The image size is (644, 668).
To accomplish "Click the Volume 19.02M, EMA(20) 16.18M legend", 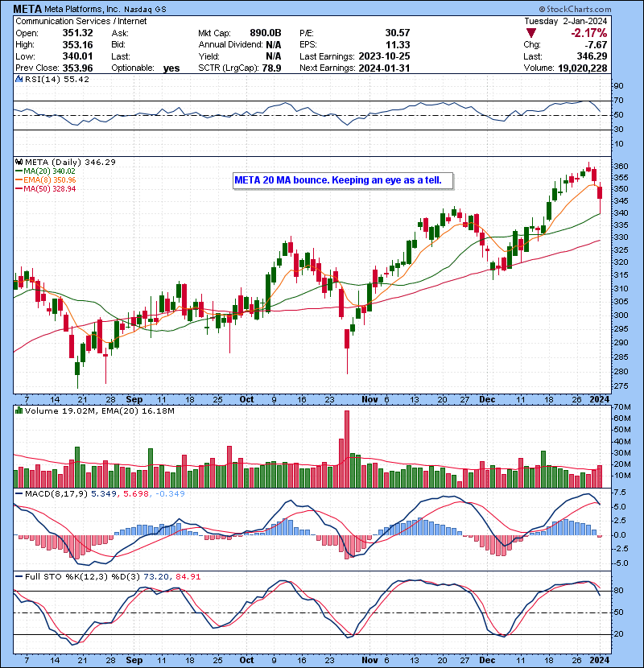I will (x=100, y=410).
